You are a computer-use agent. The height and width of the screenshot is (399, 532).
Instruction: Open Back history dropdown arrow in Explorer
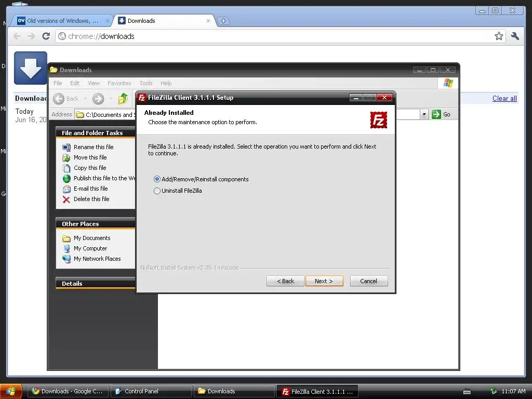[x=86, y=99]
